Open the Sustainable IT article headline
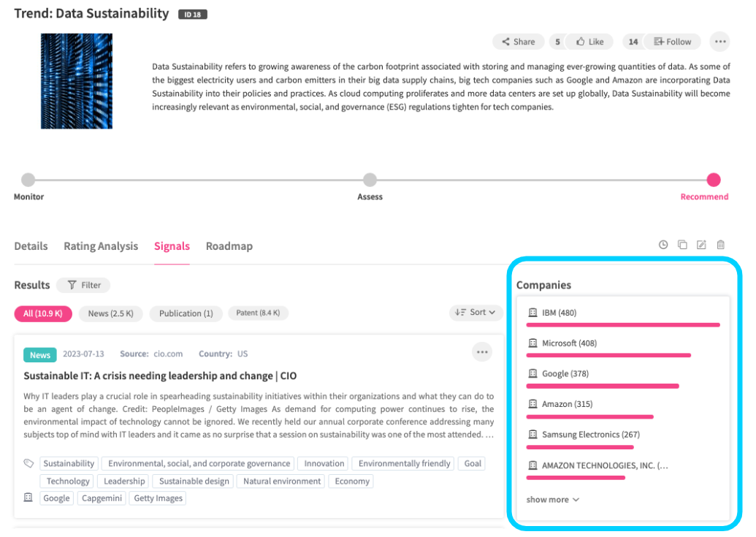The height and width of the screenshot is (537, 756). tap(160, 376)
